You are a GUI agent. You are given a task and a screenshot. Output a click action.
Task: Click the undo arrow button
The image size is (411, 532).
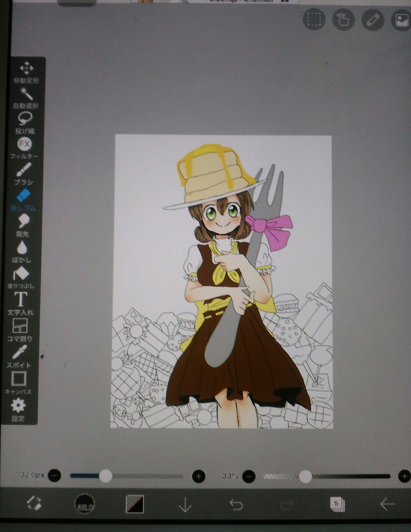236,504
